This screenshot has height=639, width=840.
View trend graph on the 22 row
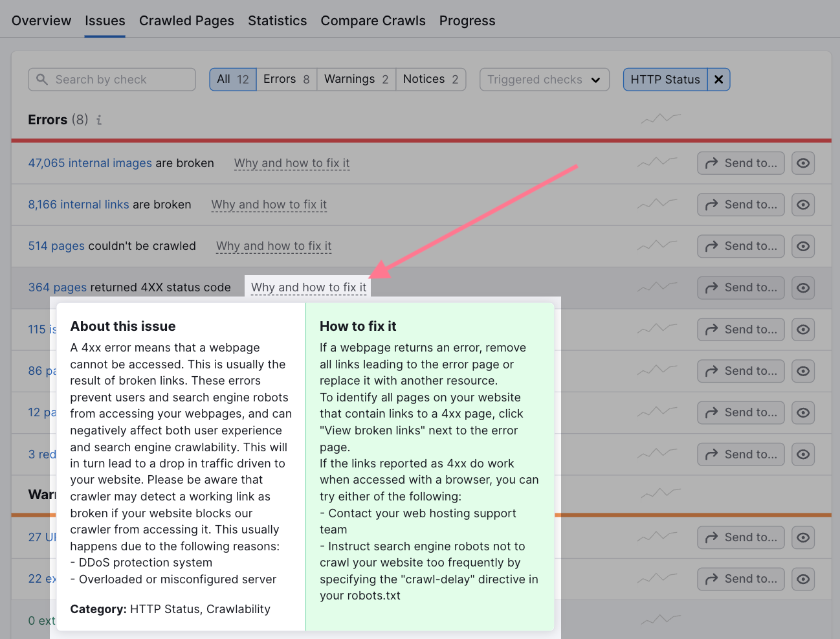click(658, 577)
